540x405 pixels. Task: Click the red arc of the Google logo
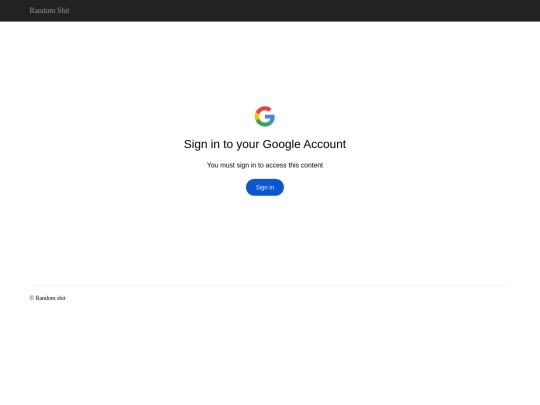pyautogui.click(x=264, y=109)
